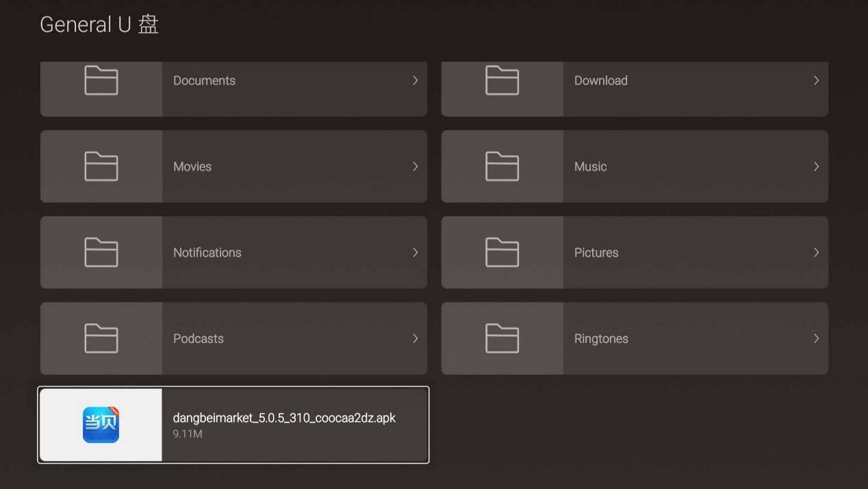
Task: Open the dangbeimarket_5.0.5_310_coocaa2dz.apk file name
Action: 284,418
